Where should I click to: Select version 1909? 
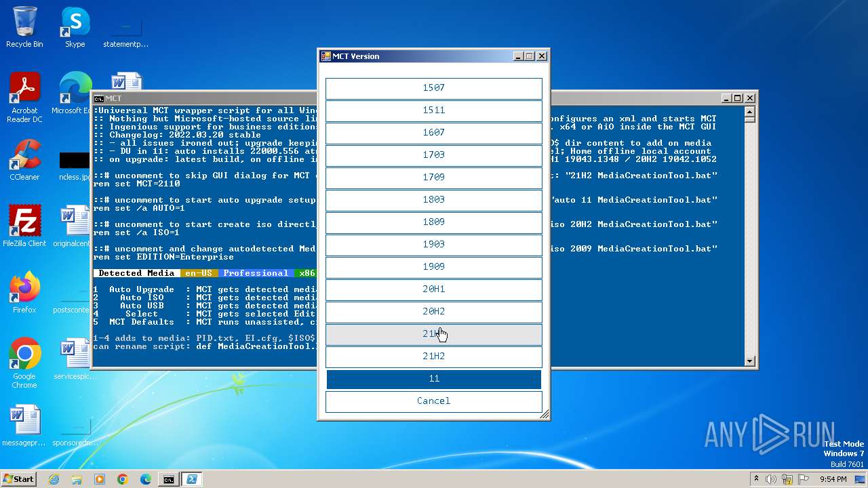tap(434, 267)
